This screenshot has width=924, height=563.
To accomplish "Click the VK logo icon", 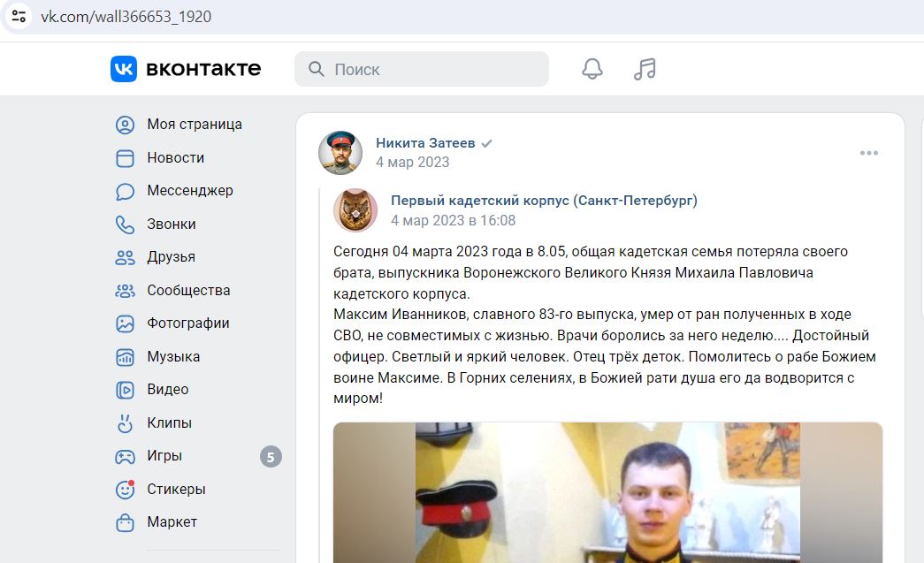I will point(124,69).
